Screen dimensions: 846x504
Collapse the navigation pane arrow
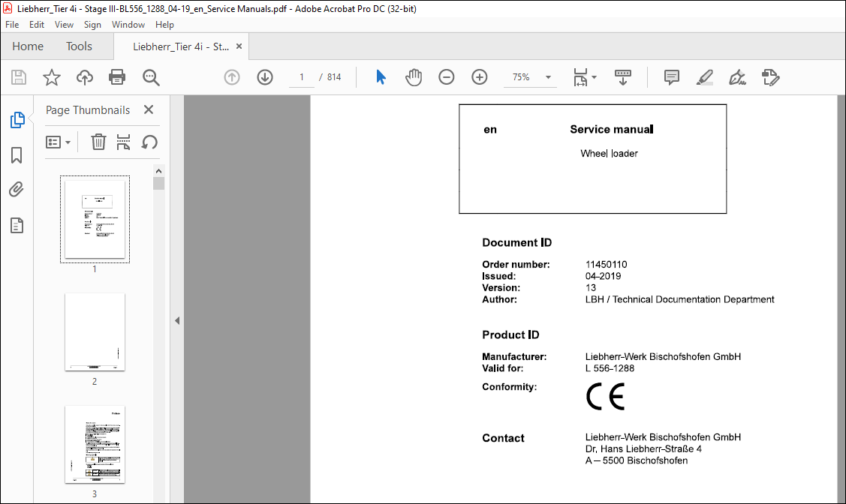click(x=177, y=321)
